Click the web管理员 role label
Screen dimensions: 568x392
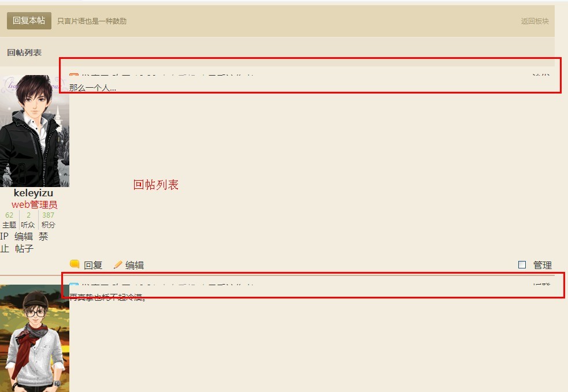pyautogui.click(x=35, y=204)
